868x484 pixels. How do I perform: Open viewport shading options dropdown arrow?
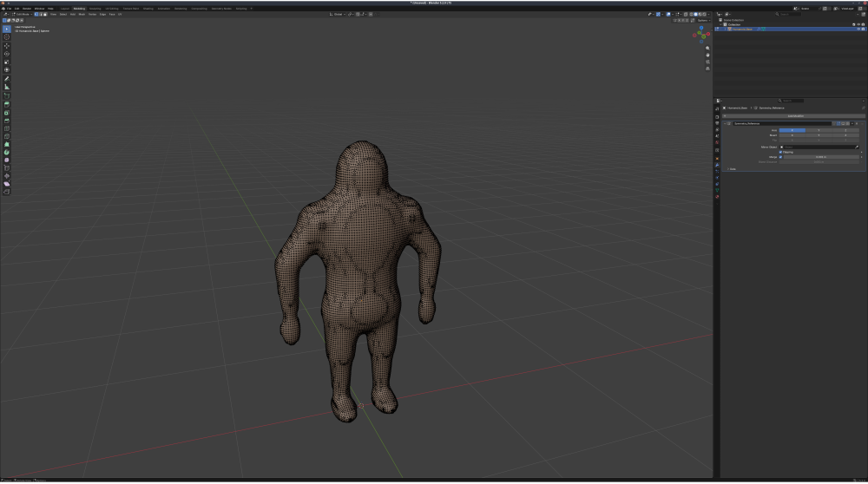click(708, 15)
